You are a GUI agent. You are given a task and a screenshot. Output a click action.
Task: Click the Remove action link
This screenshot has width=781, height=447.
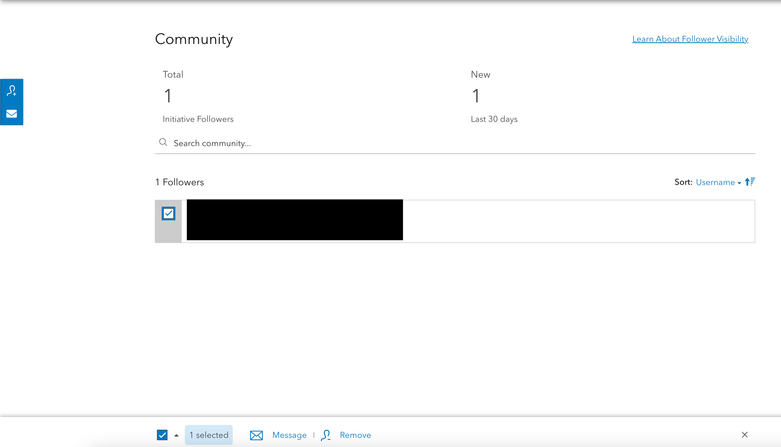tap(355, 435)
